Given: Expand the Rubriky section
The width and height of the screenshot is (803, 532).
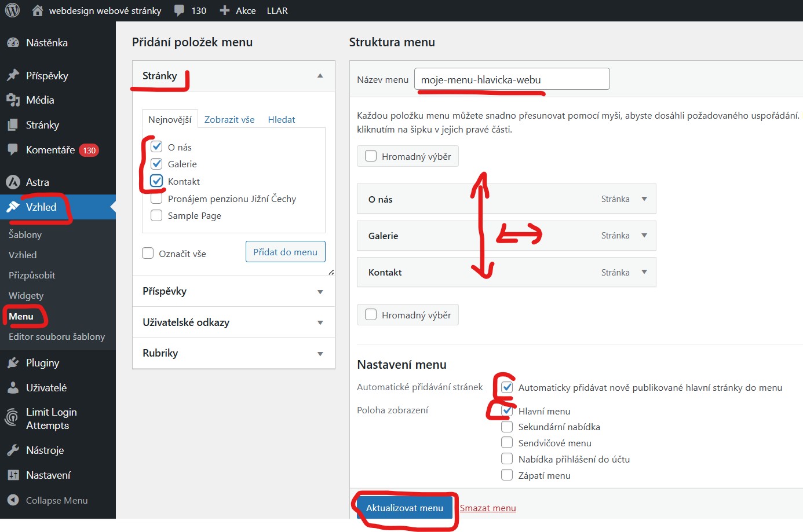Looking at the screenshot, I should click(233, 353).
